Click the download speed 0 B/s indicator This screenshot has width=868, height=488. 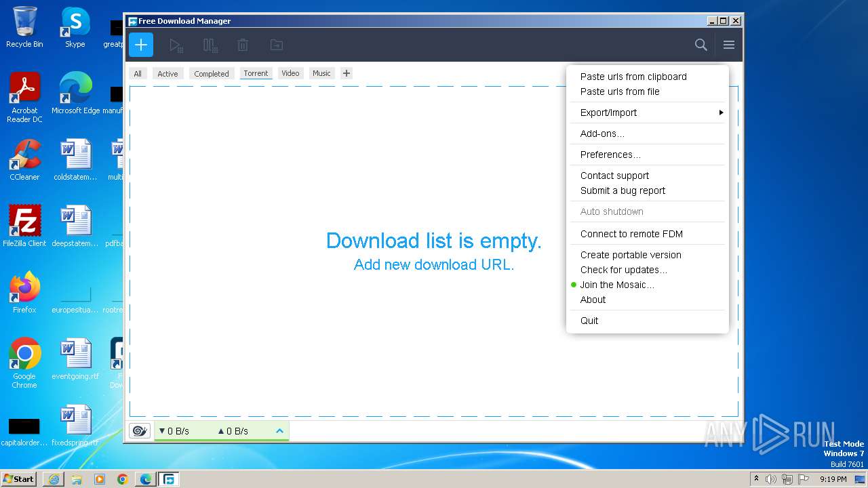coord(174,431)
